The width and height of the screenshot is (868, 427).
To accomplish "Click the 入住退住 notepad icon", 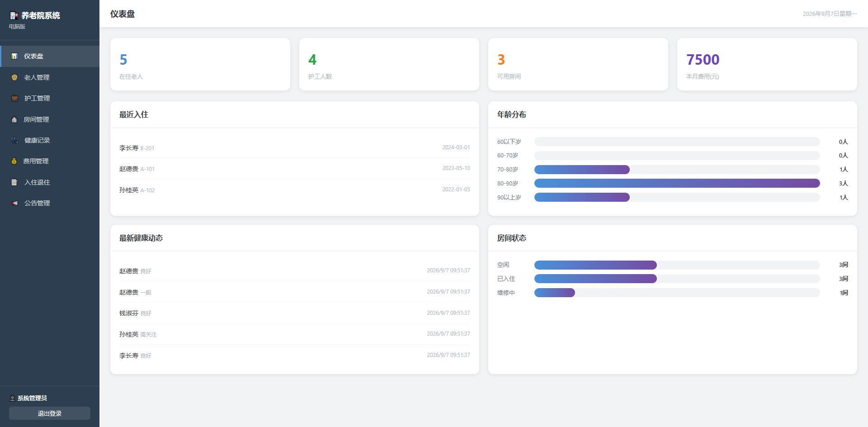I will pyautogui.click(x=14, y=182).
